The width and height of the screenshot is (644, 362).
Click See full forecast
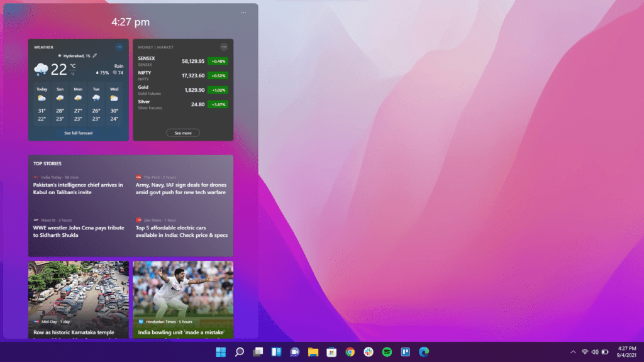coord(79,133)
